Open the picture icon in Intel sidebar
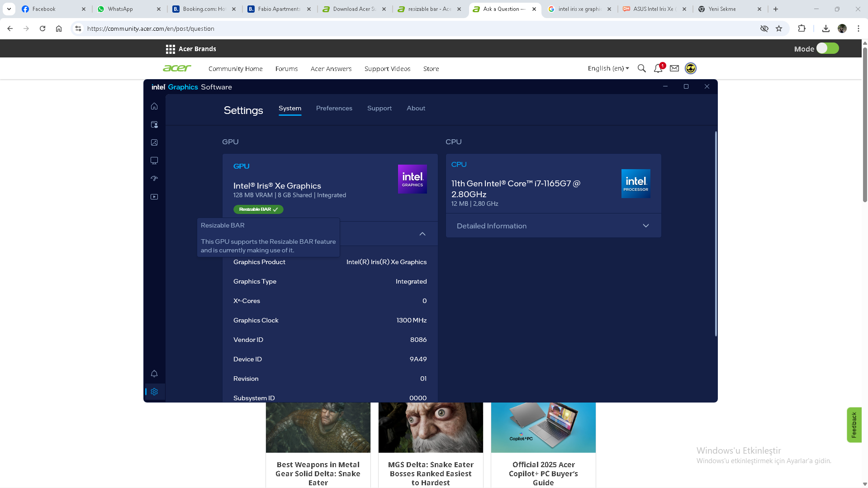Viewport: 868px width, 488px height. tap(154, 142)
